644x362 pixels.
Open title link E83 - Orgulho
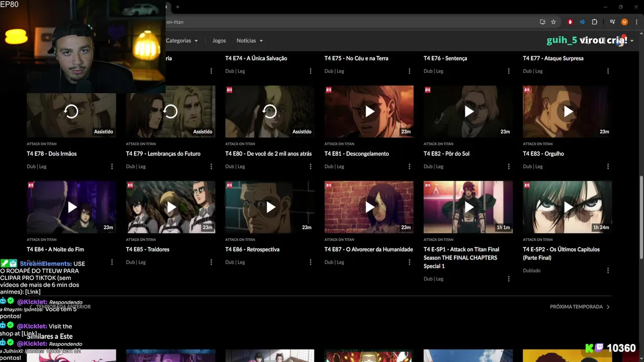(x=543, y=154)
